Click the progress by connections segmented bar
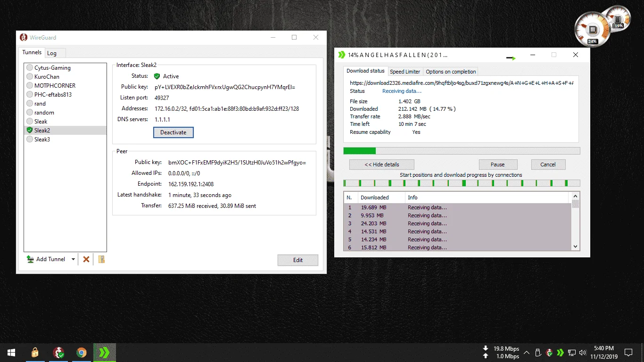Image resolution: width=644 pixels, height=362 pixels. click(462, 183)
